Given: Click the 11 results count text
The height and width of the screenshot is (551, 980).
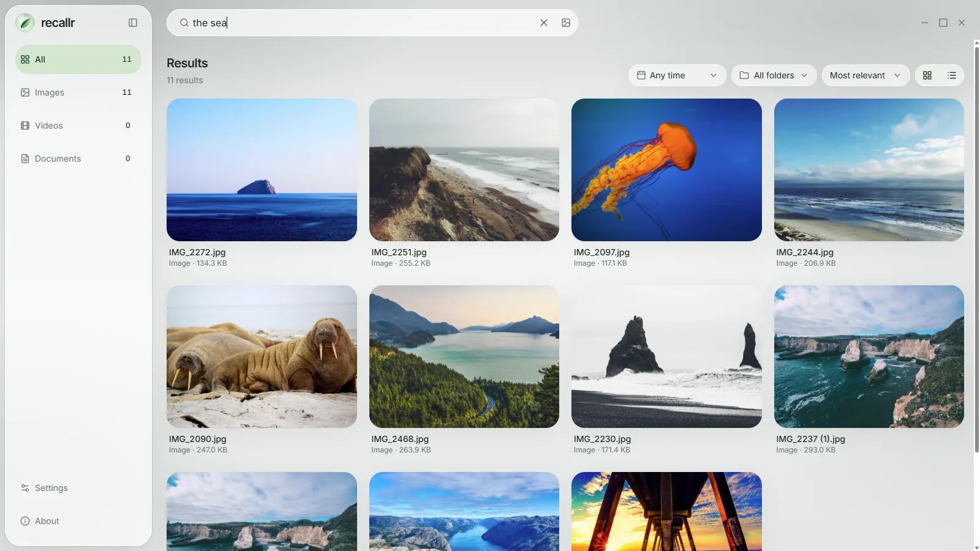Looking at the screenshot, I should pos(184,80).
